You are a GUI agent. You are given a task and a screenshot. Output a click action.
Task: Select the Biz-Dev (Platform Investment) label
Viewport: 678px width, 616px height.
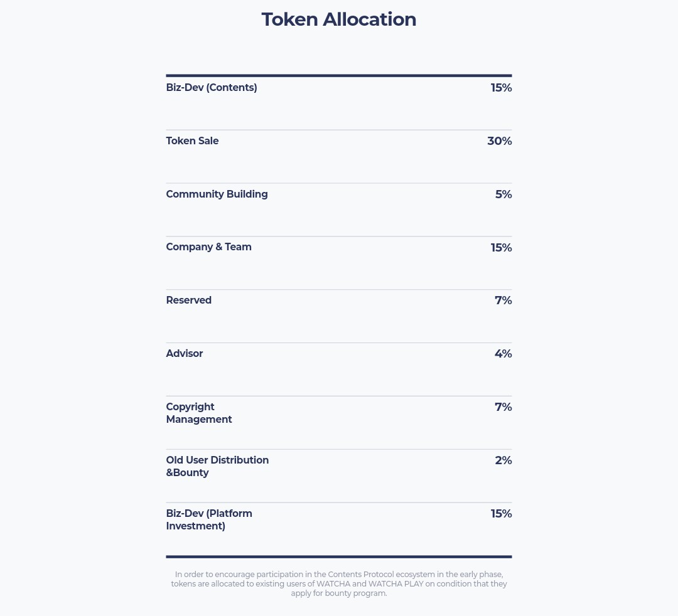[x=209, y=519]
